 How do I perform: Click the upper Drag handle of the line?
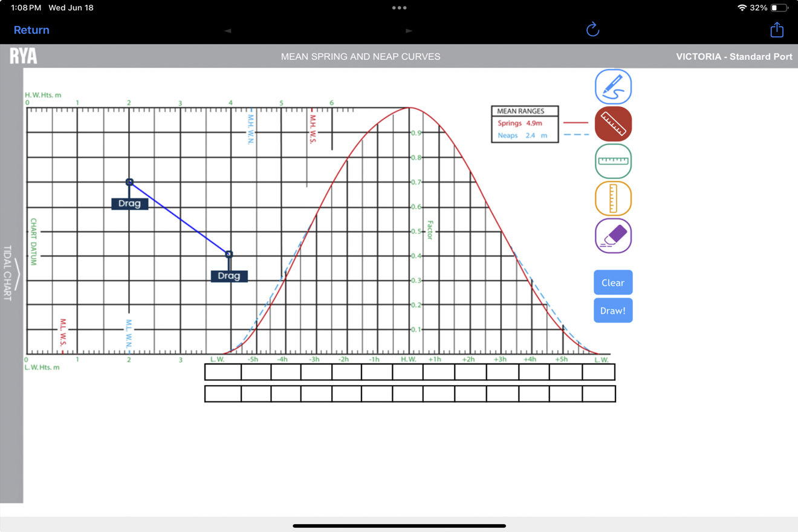click(x=129, y=203)
